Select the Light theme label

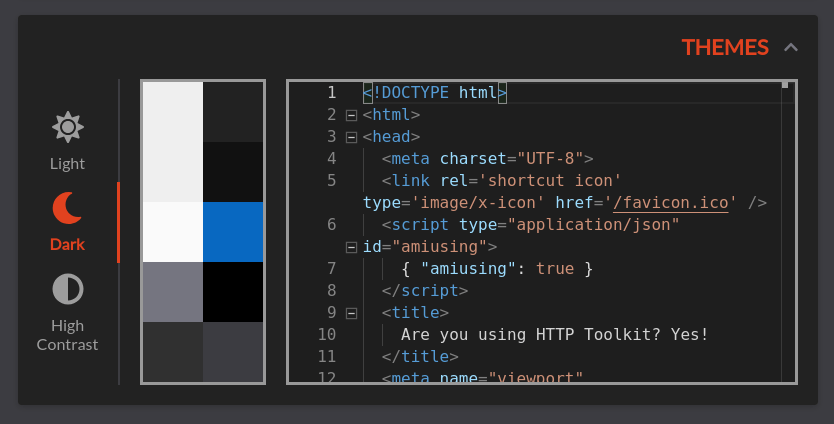(68, 163)
